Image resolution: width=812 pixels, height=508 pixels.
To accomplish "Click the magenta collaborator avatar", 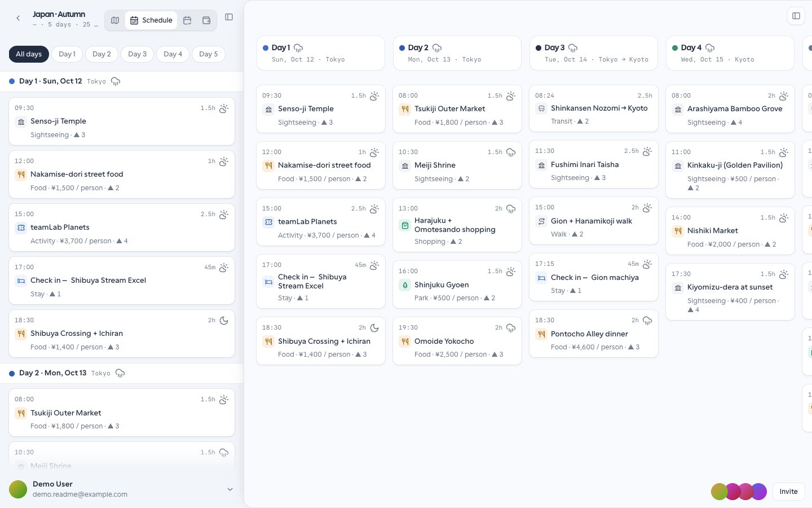I will coord(733,492).
